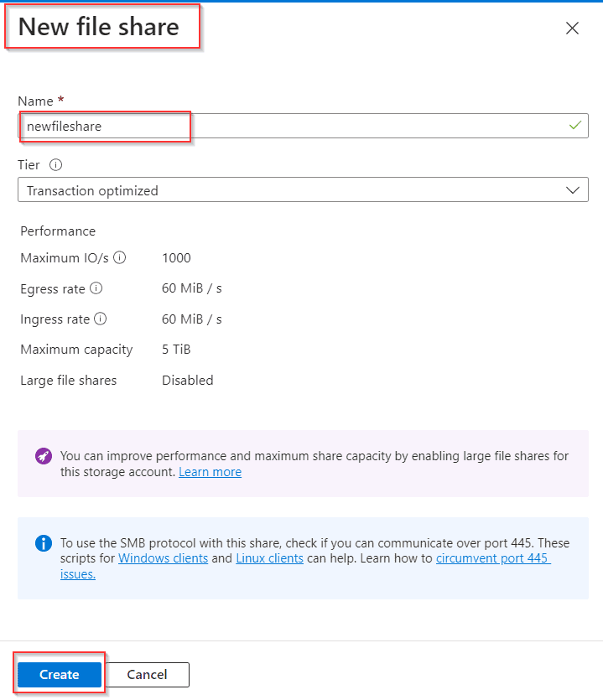
Task: Close the New file share panel
Action: pyautogui.click(x=572, y=29)
